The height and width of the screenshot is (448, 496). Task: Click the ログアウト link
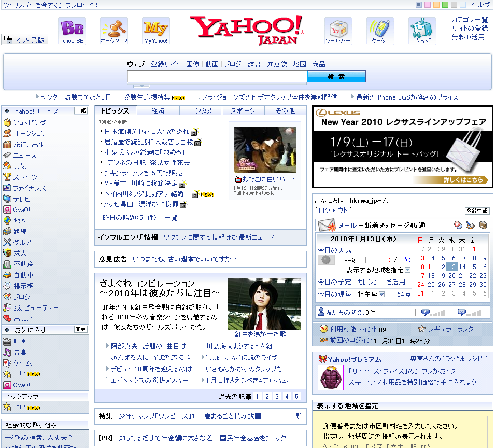pos(334,211)
